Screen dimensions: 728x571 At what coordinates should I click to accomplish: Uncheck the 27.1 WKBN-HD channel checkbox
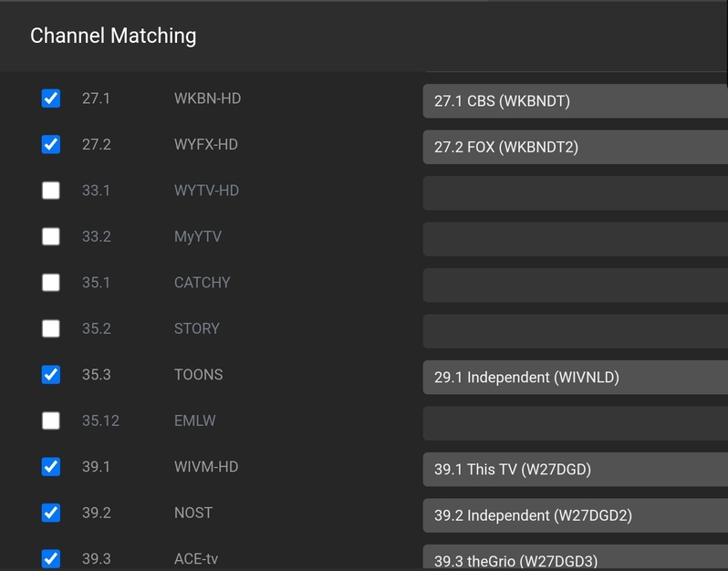51,99
